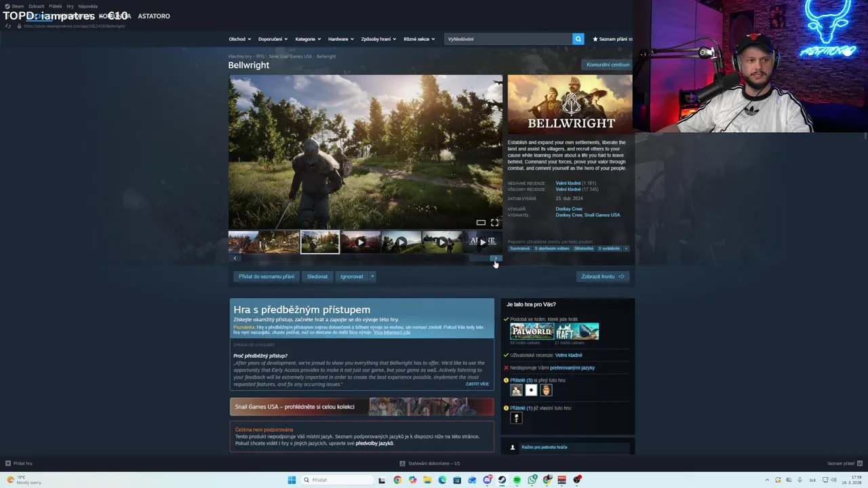Click the RPG breadcrumb link
Image resolution: width=868 pixels, height=488 pixels.
tap(260, 56)
